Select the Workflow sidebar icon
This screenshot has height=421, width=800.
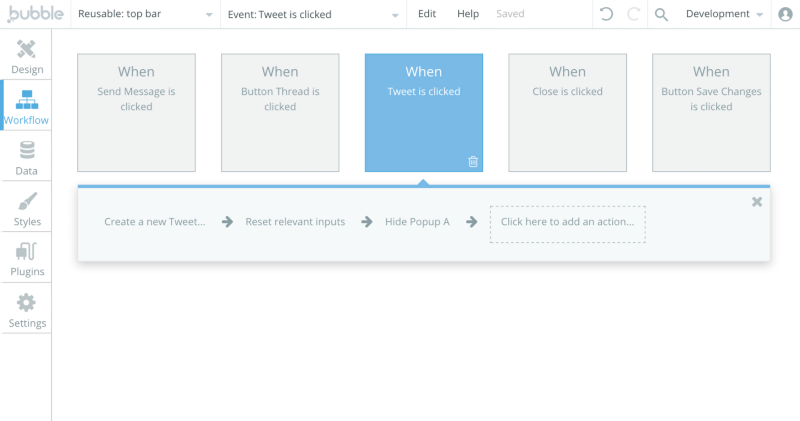(27, 108)
